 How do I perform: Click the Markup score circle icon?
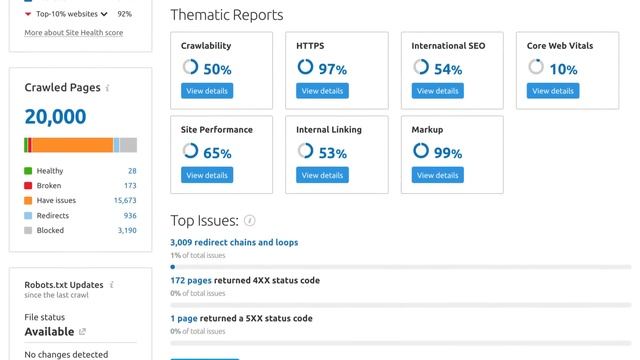coord(420,151)
